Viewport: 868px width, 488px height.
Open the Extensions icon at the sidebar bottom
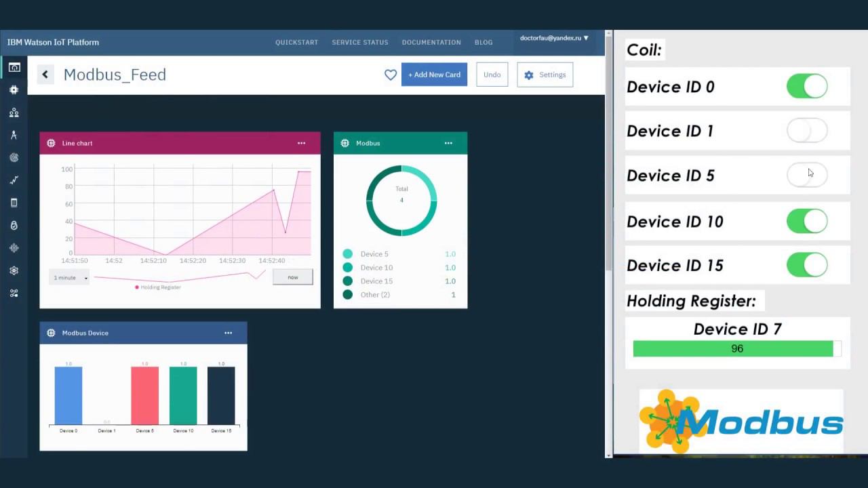tap(14, 293)
